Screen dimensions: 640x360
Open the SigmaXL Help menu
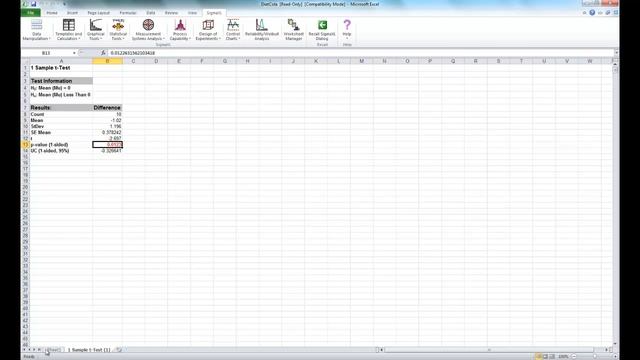click(347, 30)
